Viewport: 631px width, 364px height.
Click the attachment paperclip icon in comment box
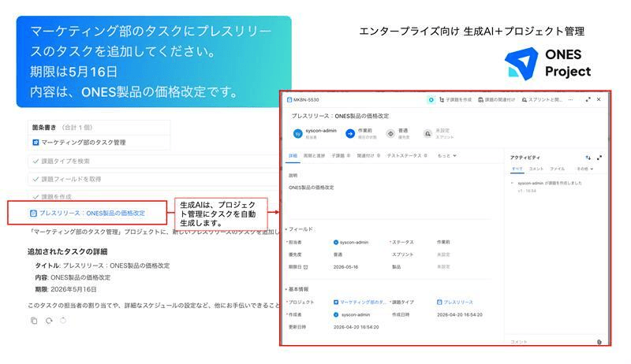pyautogui.click(x=599, y=342)
